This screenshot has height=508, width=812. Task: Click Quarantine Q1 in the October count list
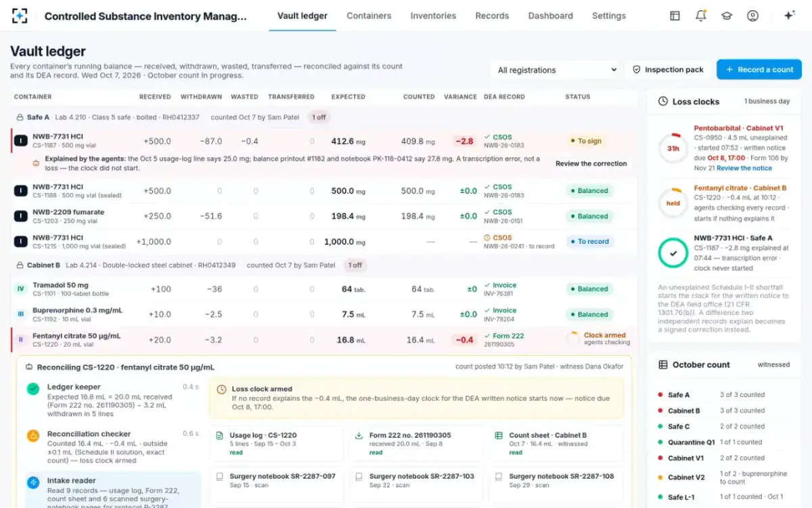[x=692, y=442]
